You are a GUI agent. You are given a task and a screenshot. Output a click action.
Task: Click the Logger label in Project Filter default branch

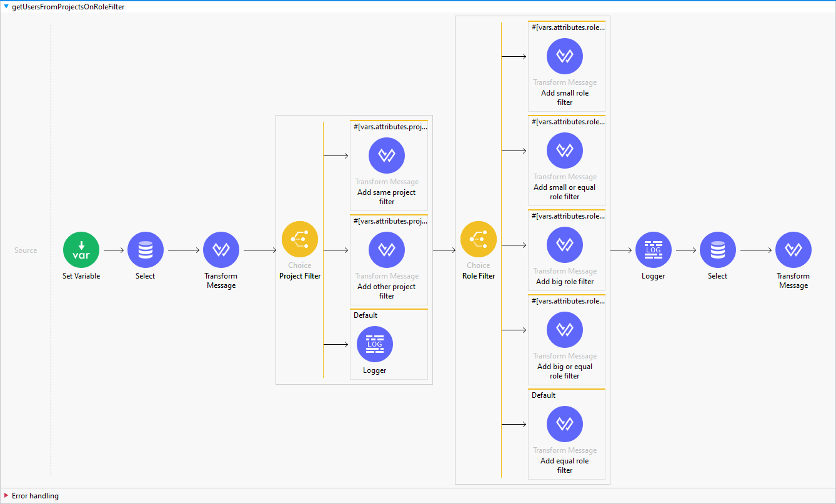375,370
